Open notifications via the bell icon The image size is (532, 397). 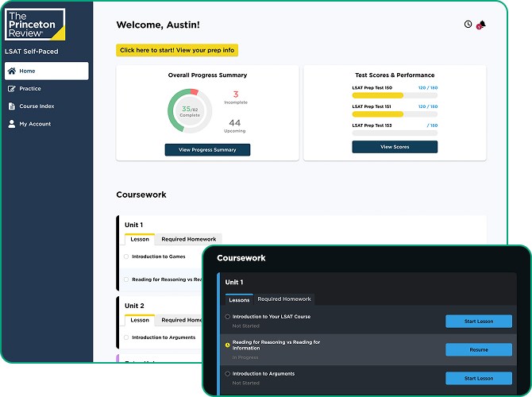(x=481, y=25)
